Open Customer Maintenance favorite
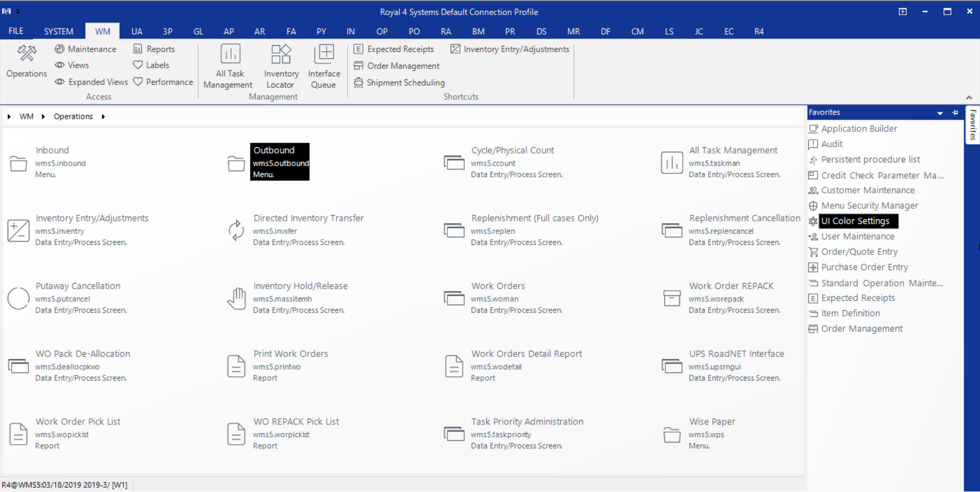Image resolution: width=980 pixels, height=492 pixels. coord(862,190)
